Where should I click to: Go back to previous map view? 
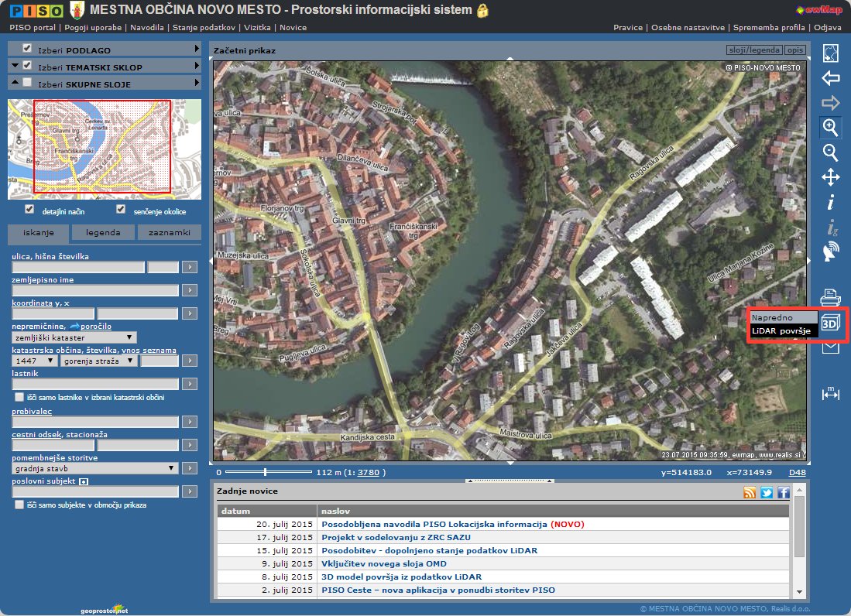coord(830,77)
